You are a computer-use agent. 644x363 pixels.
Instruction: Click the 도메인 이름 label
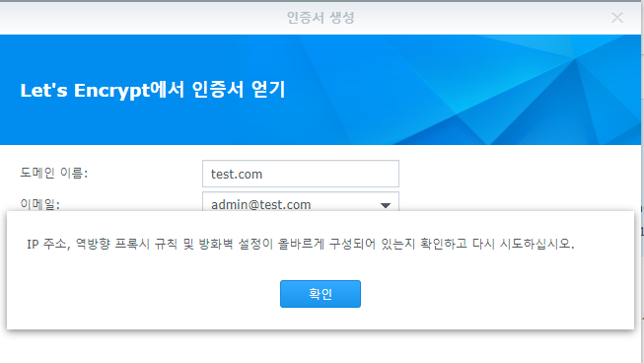tap(54, 173)
